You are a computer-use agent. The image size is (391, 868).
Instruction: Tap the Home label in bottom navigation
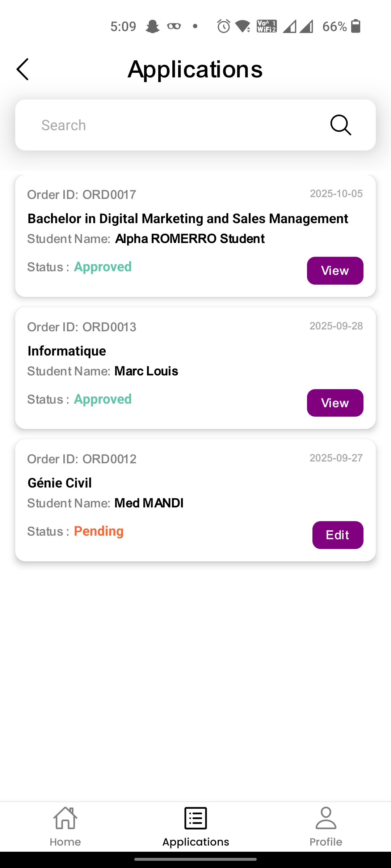(x=65, y=842)
